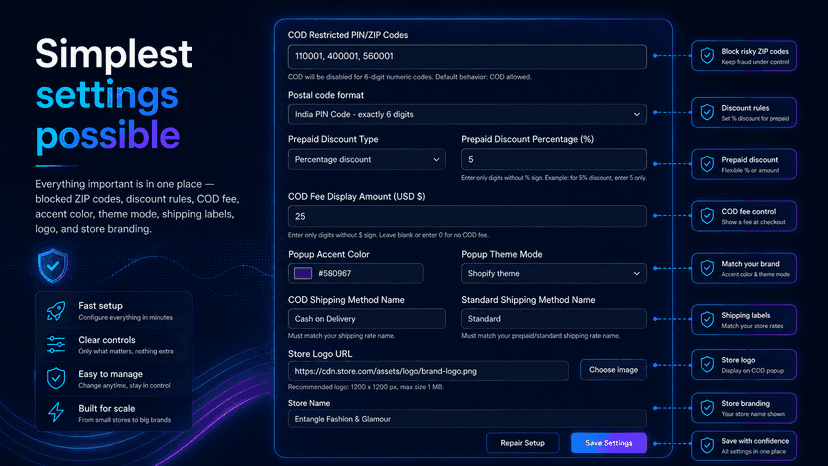
Task: Click the Choose image button
Action: [x=613, y=370]
